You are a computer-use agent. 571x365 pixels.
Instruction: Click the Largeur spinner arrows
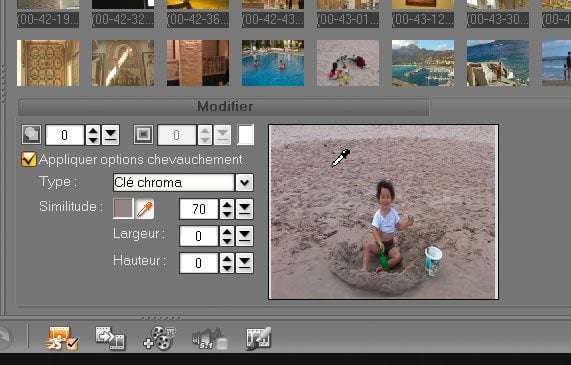[227, 236]
